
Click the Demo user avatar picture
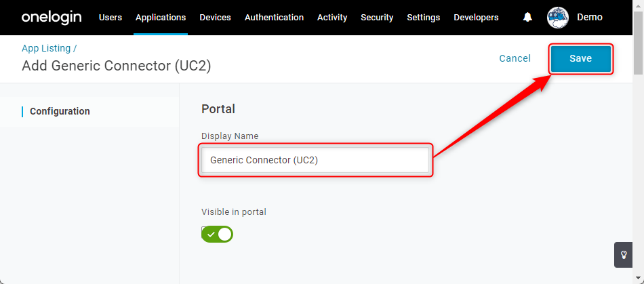(558, 18)
